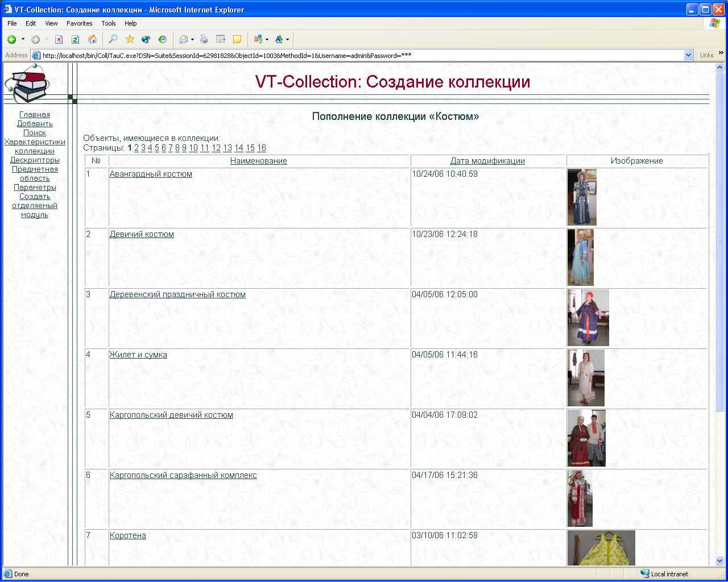728x582 pixels.
Task: Open the Дескрипторы sidebar link
Action: [x=35, y=160]
